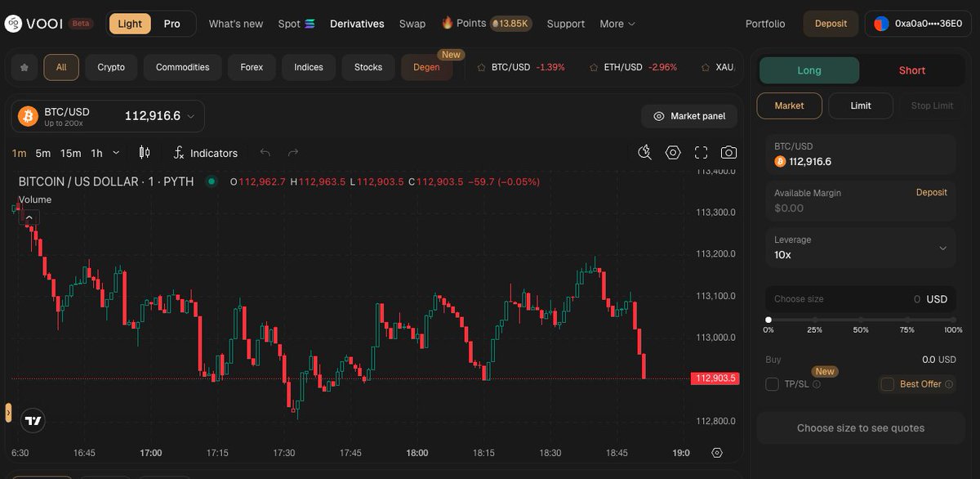Open the Swap page
The width and height of the screenshot is (980, 479).
pyautogui.click(x=412, y=24)
